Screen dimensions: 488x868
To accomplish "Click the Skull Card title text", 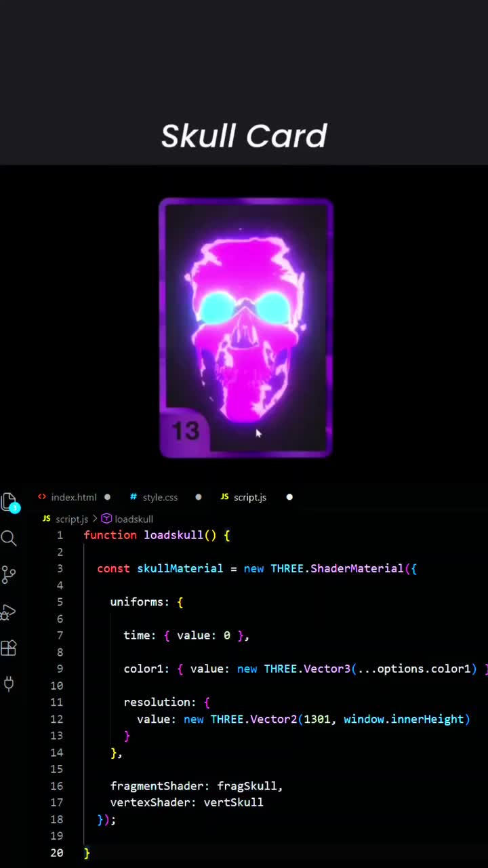I will point(244,136).
